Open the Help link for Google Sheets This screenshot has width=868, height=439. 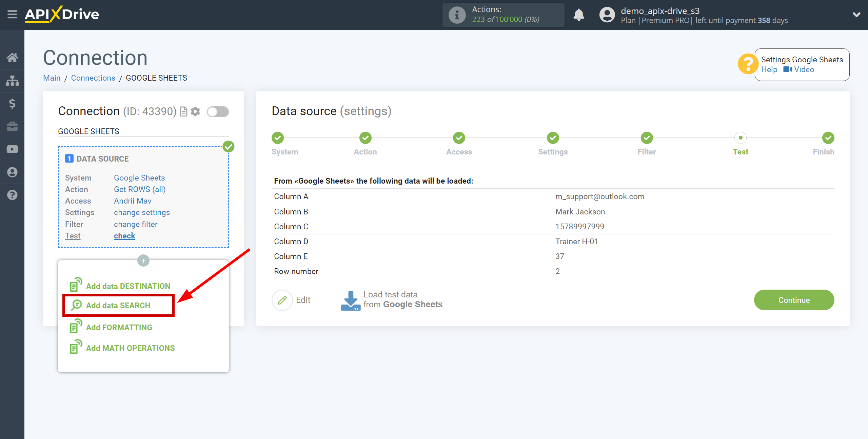tap(769, 69)
